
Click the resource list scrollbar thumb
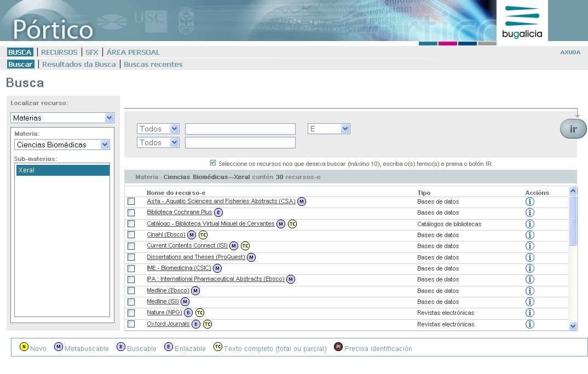click(x=573, y=221)
